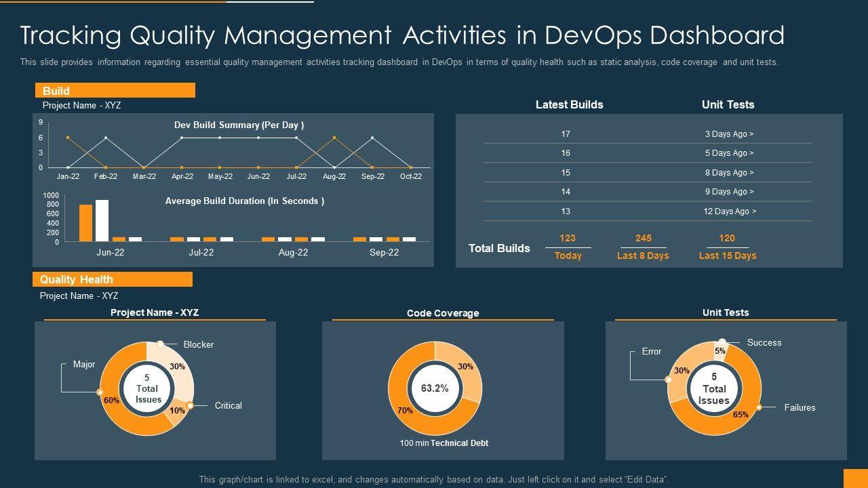The image size is (868, 488).
Task: Click the Blocker callout marker on donut
Action: pyautogui.click(x=161, y=344)
